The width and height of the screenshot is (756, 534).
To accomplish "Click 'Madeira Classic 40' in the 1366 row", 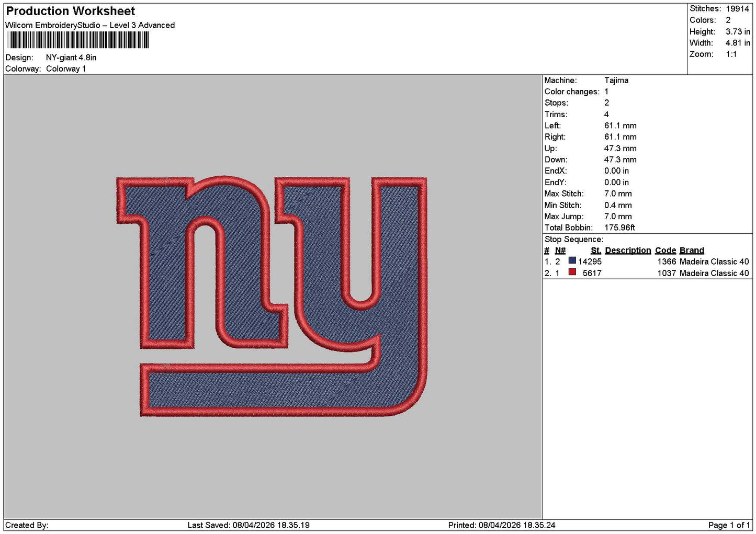I will tap(714, 262).
